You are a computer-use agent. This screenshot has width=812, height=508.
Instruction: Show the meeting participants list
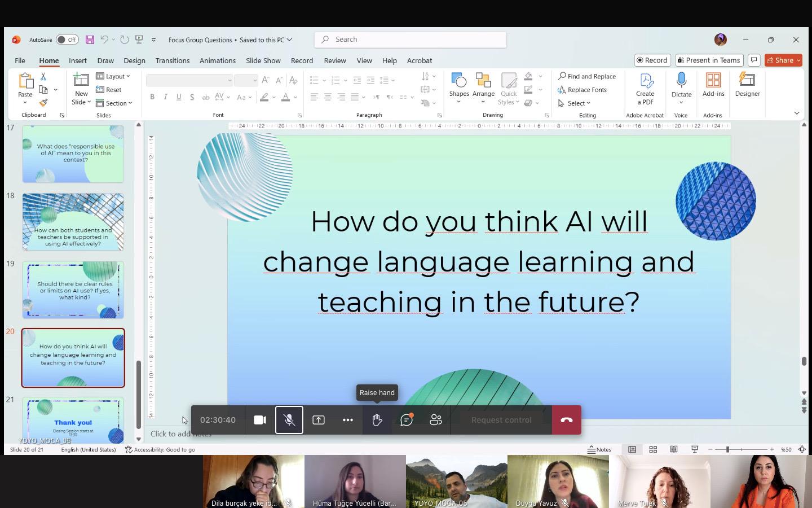click(x=436, y=420)
